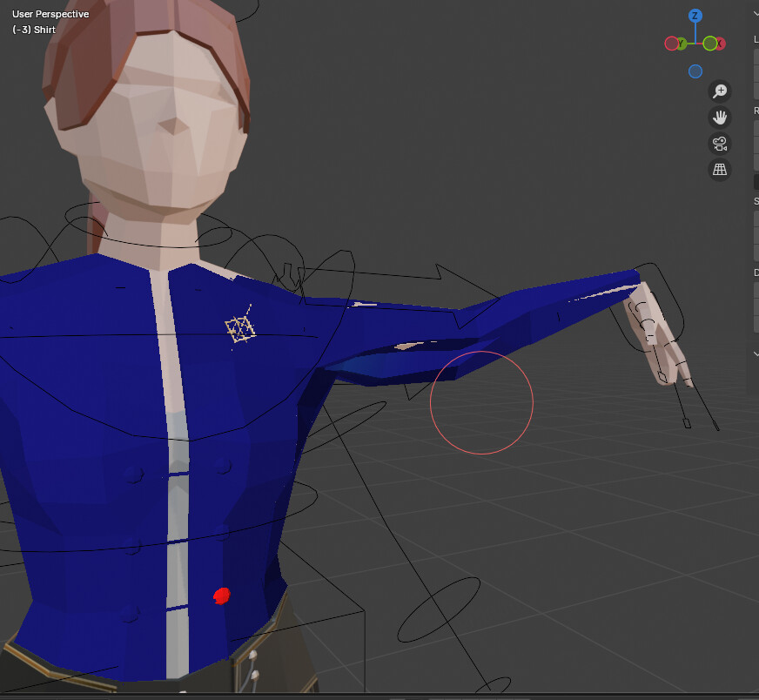Toggle perspective/orthographic grid button
The width and height of the screenshot is (759, 700).
point(720,170)
